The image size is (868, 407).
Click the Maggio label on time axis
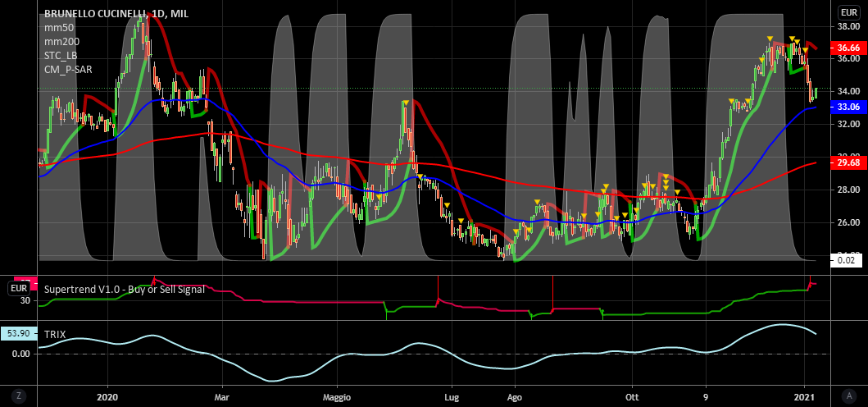336,397
